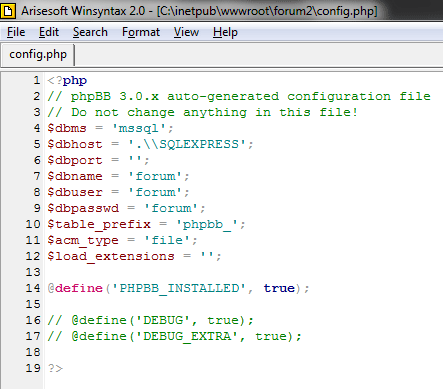Open the Edit menu
443x389 pixels.
(x=49, y=32)
